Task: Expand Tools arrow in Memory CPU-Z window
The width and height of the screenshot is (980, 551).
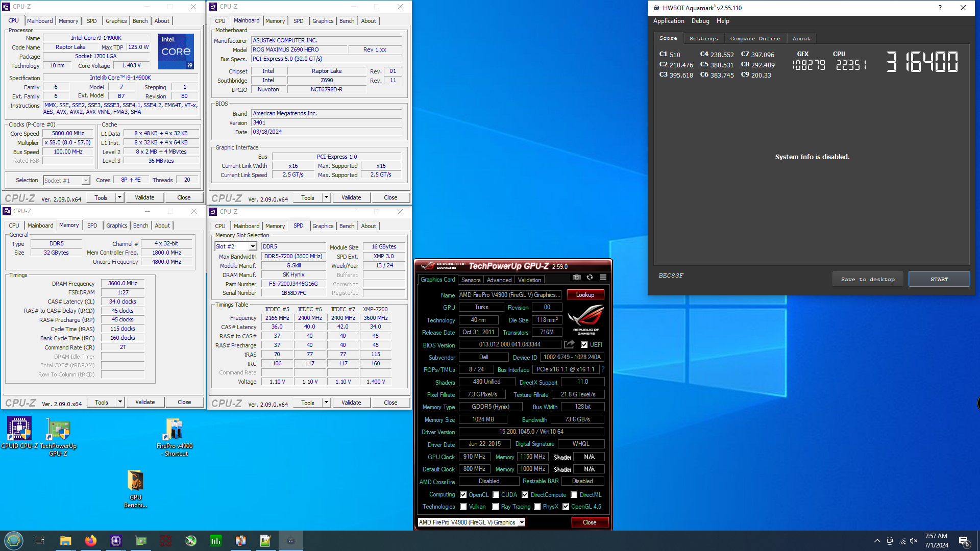Action: coord(120,402)
